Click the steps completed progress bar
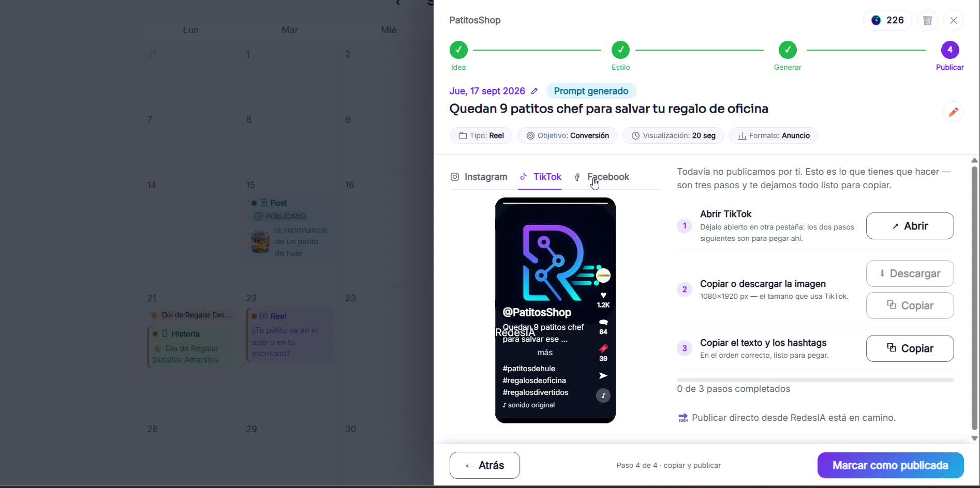Image resolution: width=980 pixels, height=488 pixels. (x=815, y=380)
